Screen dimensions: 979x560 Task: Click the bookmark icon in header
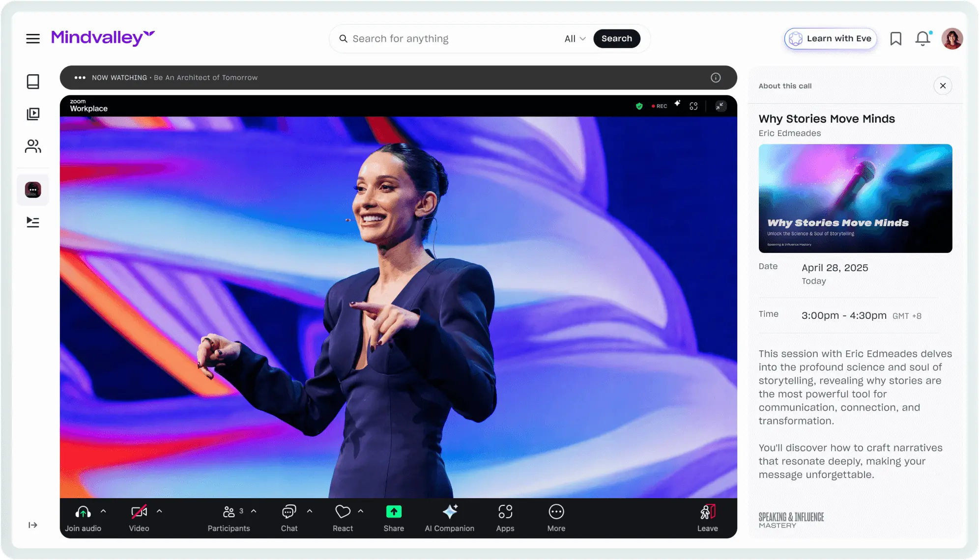(x=895, y=38)
